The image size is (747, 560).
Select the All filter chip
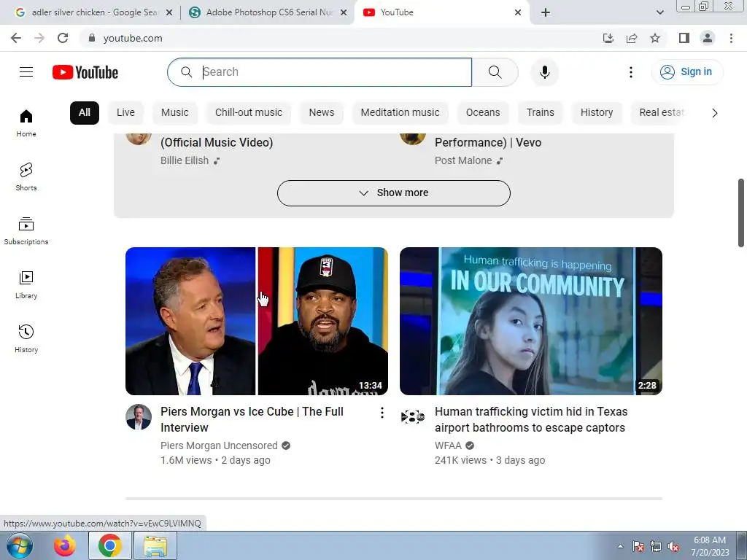(85, 113)
